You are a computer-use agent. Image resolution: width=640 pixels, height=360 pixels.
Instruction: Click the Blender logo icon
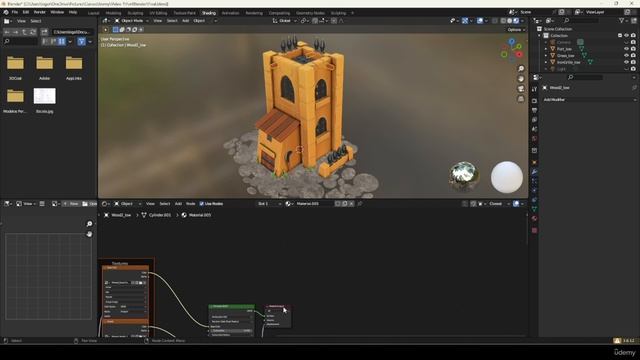pyautogui.click(x=6, y=12)
